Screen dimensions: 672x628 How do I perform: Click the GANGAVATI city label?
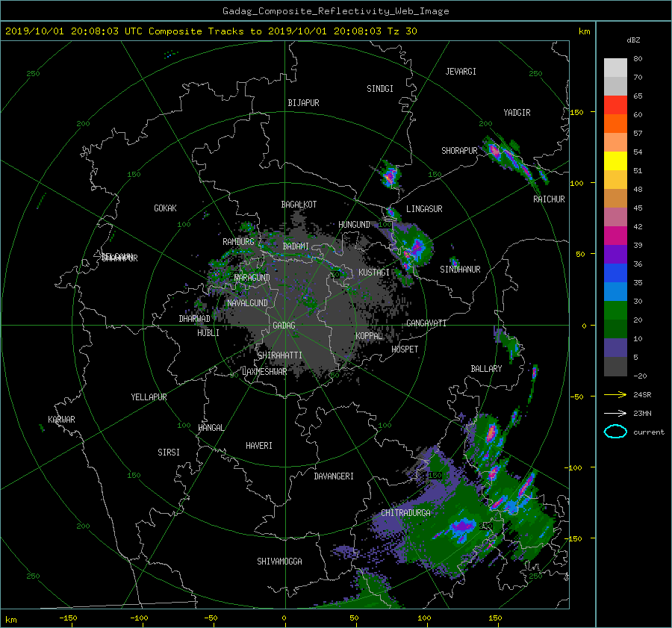click(426, 323)
